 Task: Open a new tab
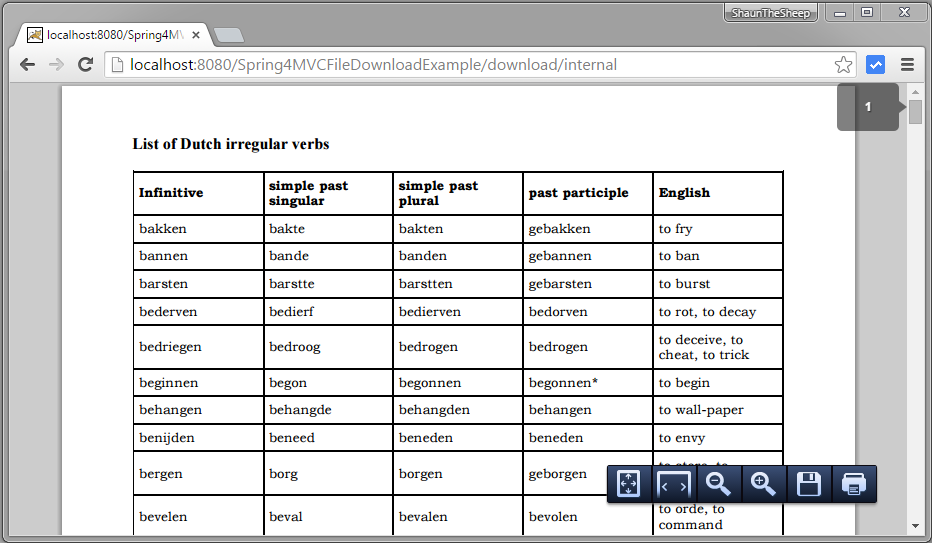point(229,36)
